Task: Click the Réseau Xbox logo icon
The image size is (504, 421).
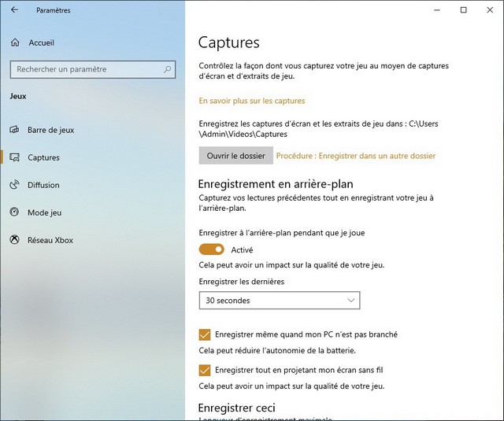Action: pyautogui.click(x=14, y=240)
